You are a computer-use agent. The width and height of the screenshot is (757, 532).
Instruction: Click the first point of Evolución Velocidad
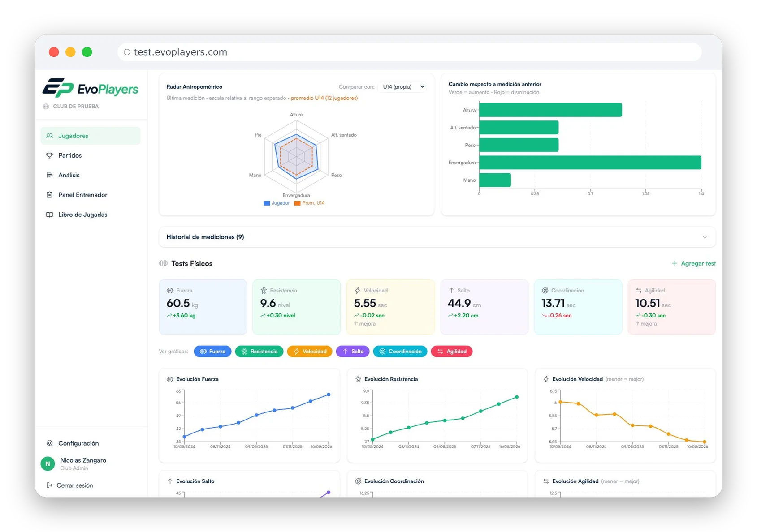coord(560,402)
